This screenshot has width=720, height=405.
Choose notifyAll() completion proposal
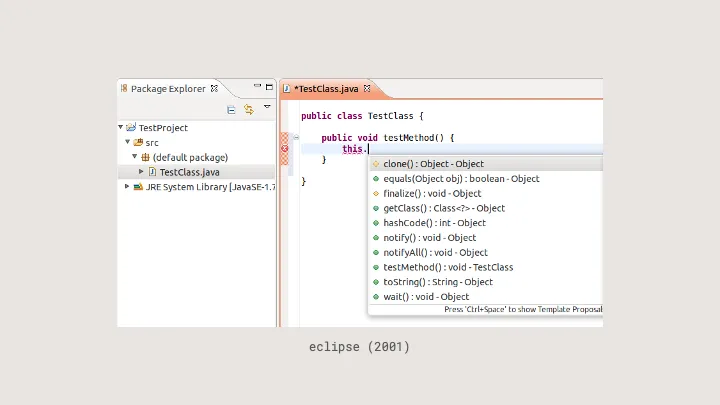486,252
